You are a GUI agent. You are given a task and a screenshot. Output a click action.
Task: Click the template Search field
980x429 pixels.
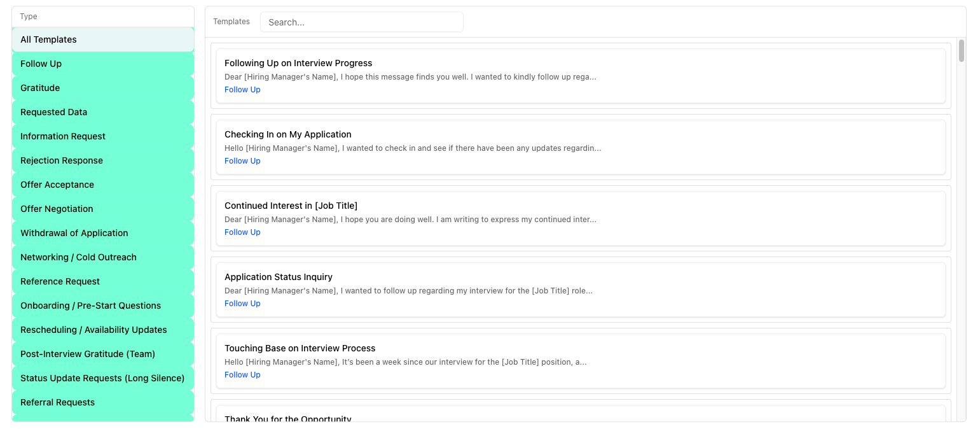click(361, 22)
